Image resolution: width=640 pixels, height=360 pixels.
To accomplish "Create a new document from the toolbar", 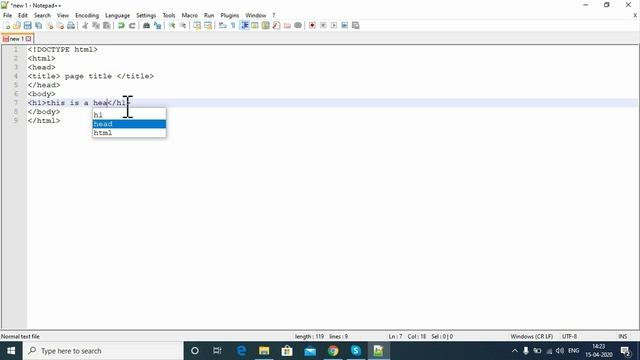I will (7, 25).
